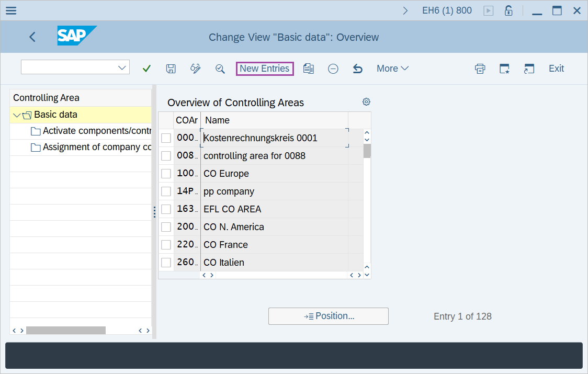Open table settings gear icon
The image size is (588, 374).
pos(366,101)
